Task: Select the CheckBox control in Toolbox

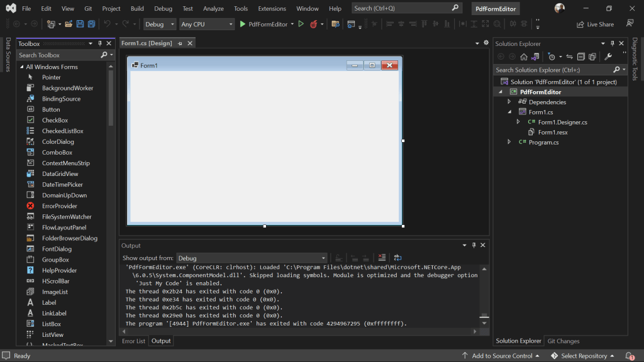Action: [x=55, y=120]
